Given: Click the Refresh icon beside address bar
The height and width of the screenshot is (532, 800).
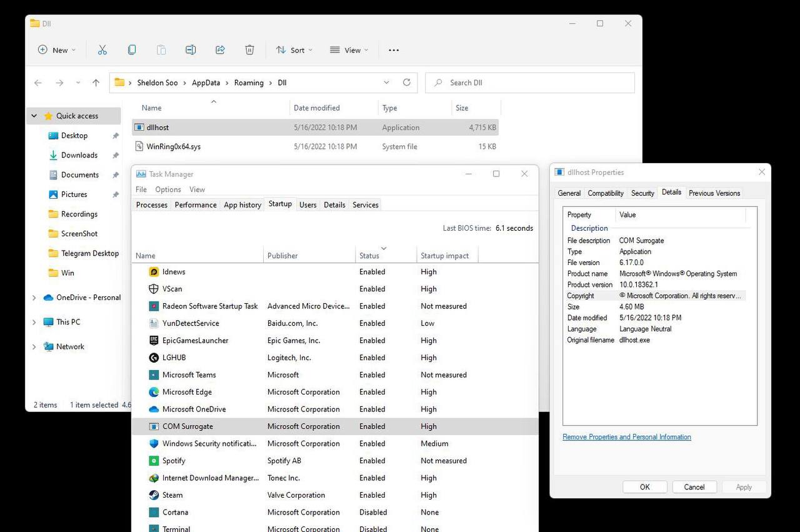Looking at the screenshot, I should click(x=407, y=83).
